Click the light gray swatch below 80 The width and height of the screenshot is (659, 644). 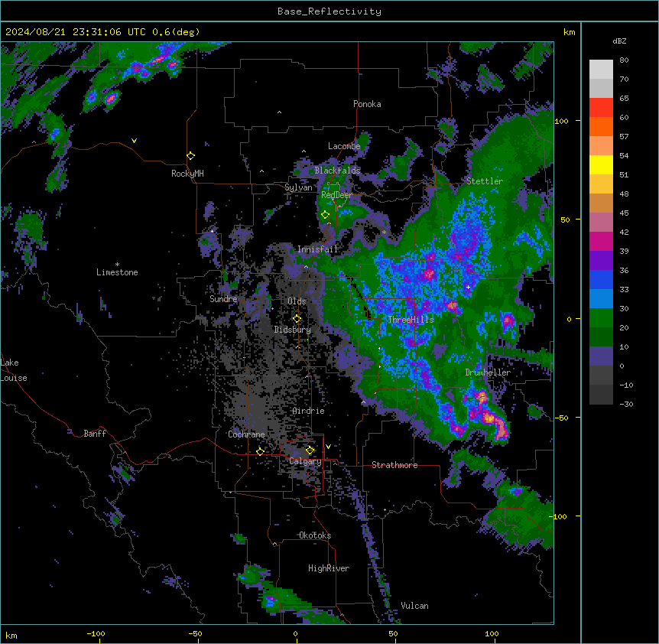(x=601, y=70)
